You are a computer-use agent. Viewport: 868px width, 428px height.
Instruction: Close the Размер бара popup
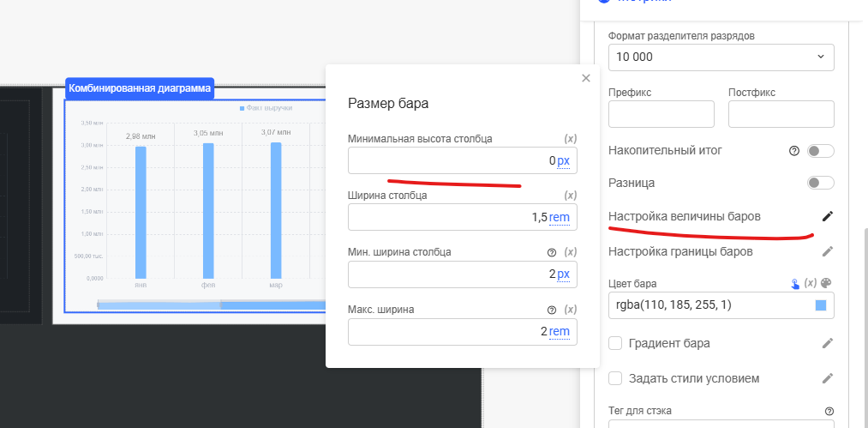586,78
